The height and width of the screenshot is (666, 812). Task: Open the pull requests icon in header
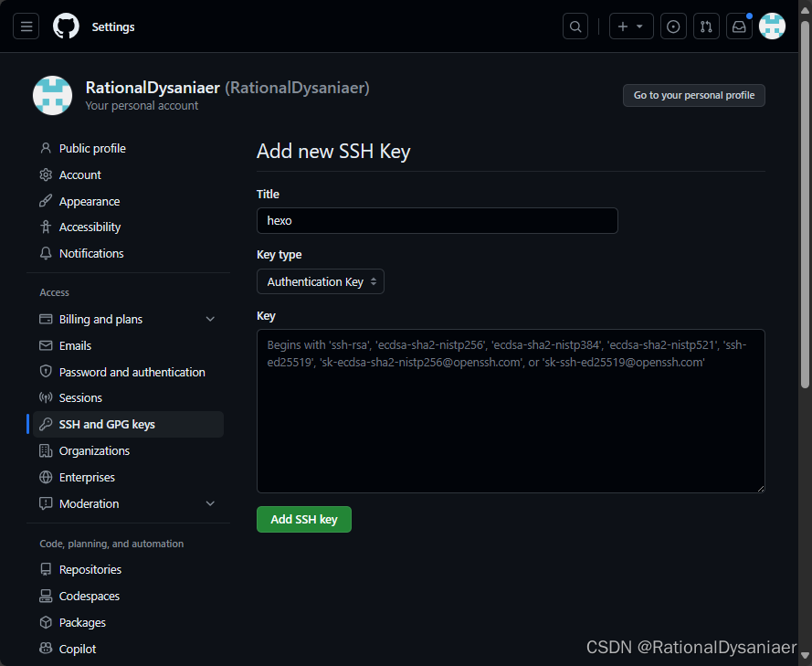(706, 26)
